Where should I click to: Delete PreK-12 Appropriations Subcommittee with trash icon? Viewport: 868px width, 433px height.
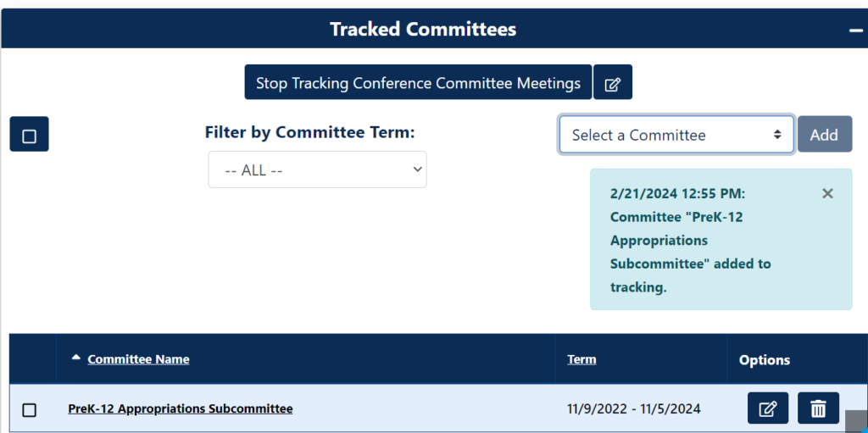pos(818,408)
